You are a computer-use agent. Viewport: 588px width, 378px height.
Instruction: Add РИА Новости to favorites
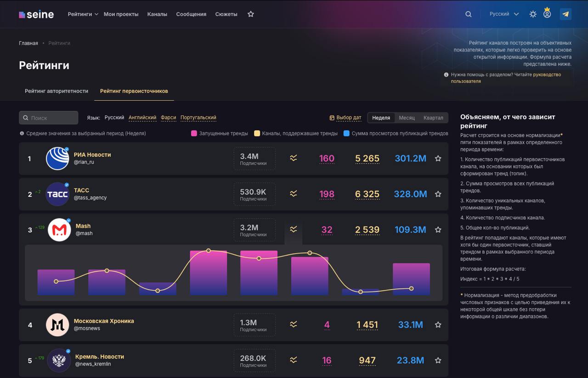point(438,158)
